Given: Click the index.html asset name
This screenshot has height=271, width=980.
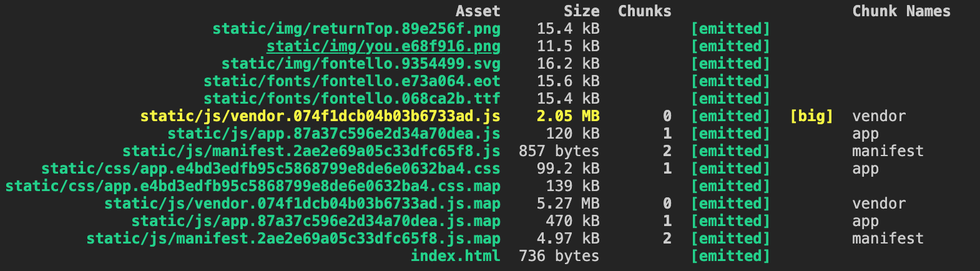Looking at the screenshot, I should [455, 256].
